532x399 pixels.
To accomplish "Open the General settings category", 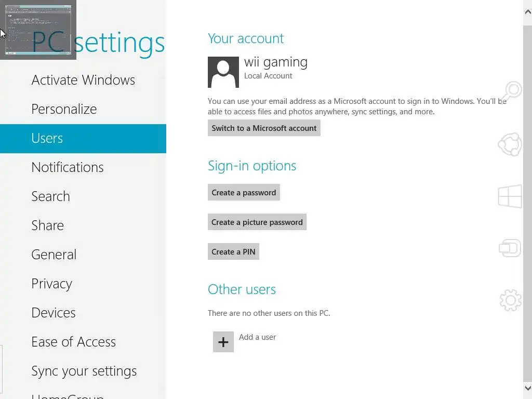I will coord(83,255).
